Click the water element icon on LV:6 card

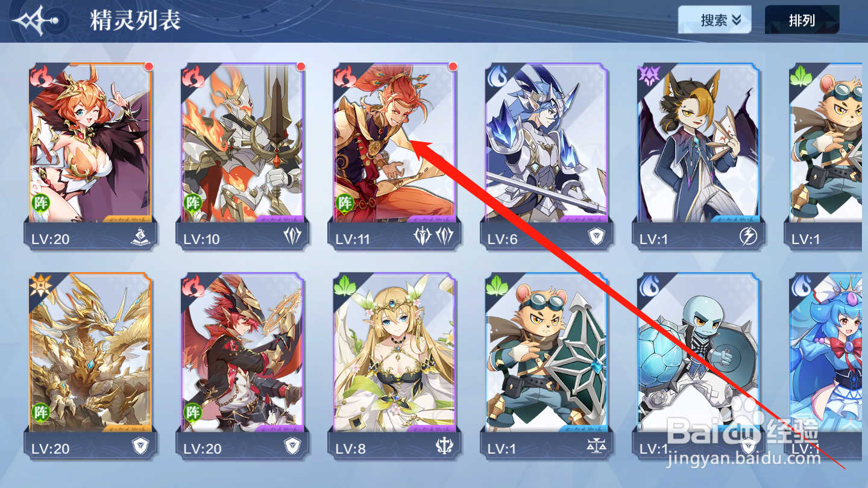(497, 77)
